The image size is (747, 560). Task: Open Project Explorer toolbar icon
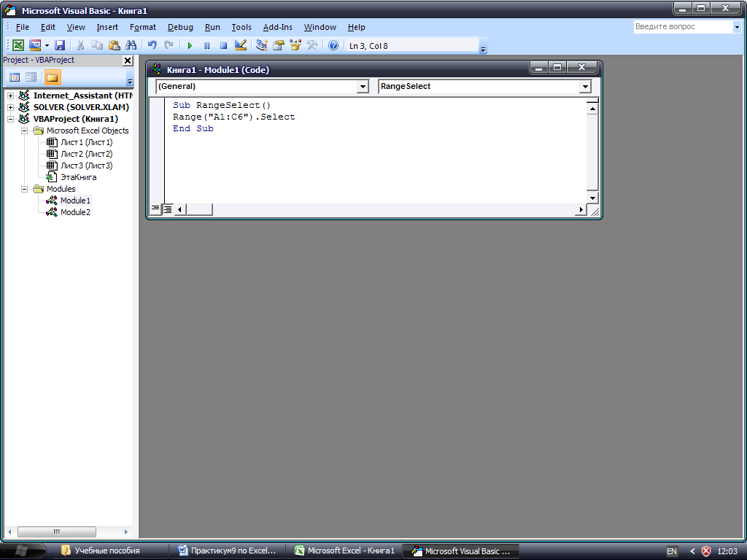coord(262,45)
